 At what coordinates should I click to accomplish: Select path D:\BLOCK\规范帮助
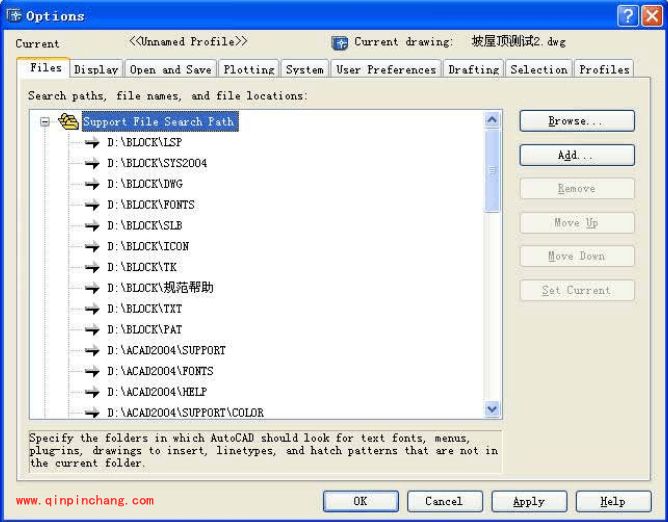[x=160, y=288]
